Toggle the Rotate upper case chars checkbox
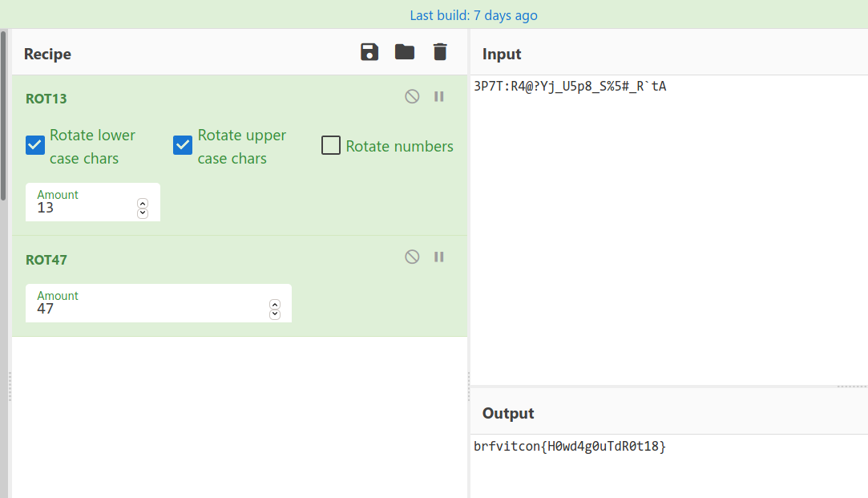868x498 pixels. click(x=183, y=145)
